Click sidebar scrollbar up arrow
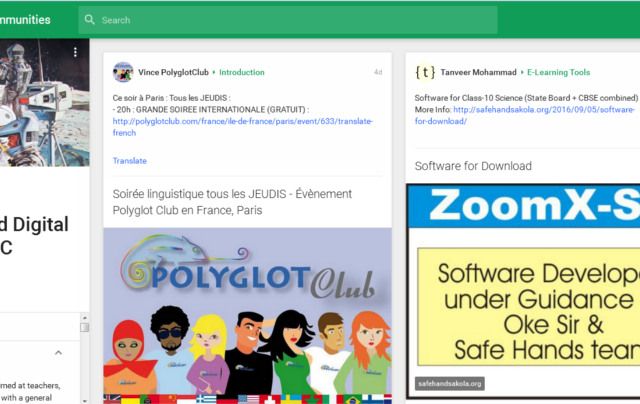Image resolution: width=640 pixels, height=404 pixels. point(84,317)
